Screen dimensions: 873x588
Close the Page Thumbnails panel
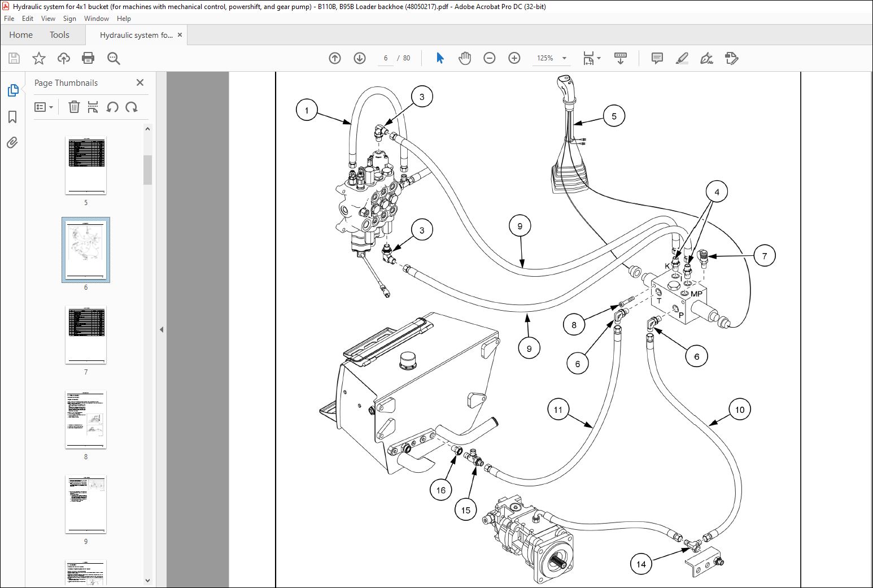(x=140, y=82)
